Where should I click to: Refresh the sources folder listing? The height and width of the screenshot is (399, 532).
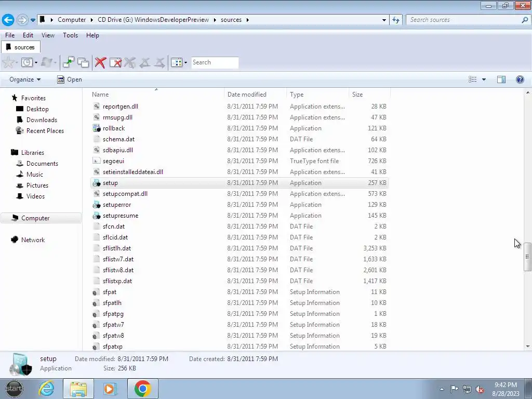(395, 20)
